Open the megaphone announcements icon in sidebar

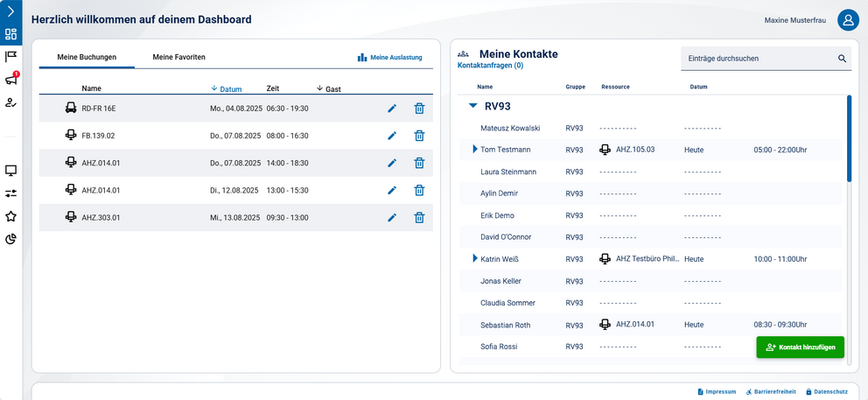coord(11,80)
